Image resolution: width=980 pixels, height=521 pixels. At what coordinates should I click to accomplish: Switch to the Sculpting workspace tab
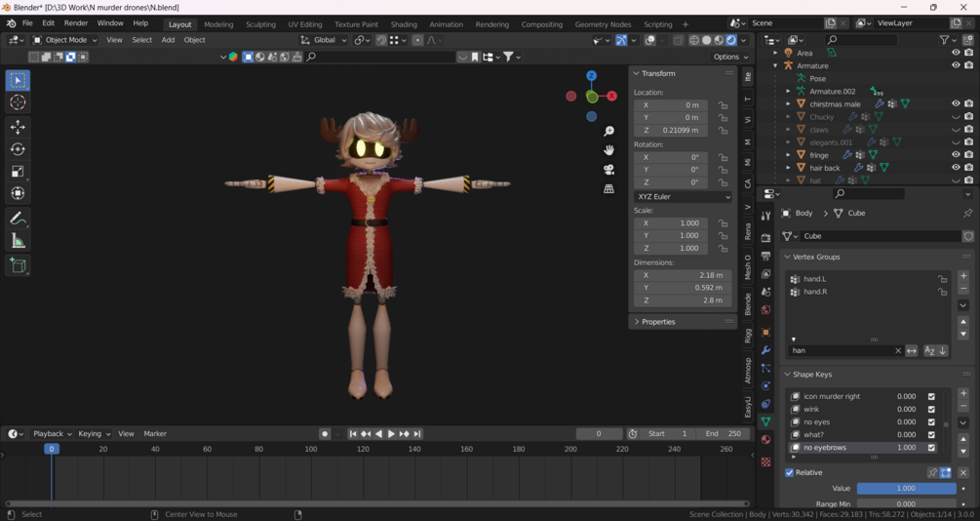260,24
